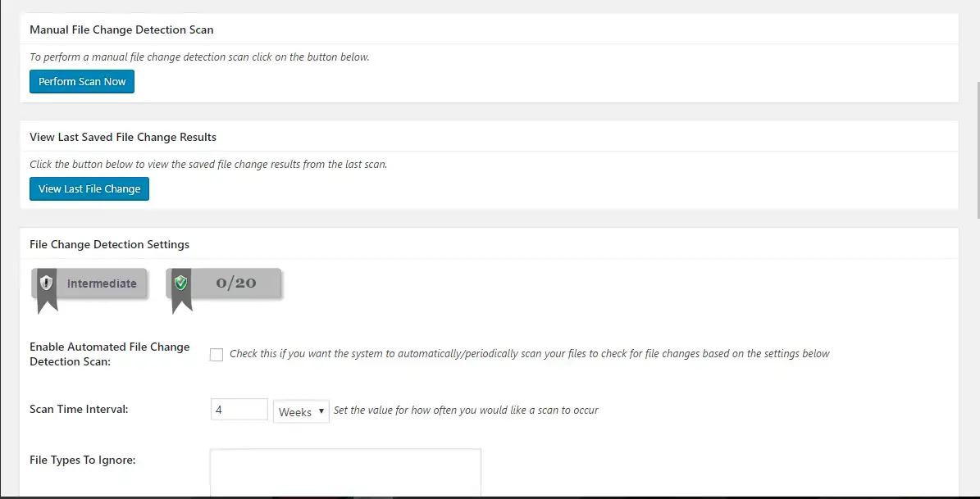Click the Scan Time Interval number field
Viewport: 980px width, 499px height.
[x=239, y=410]
